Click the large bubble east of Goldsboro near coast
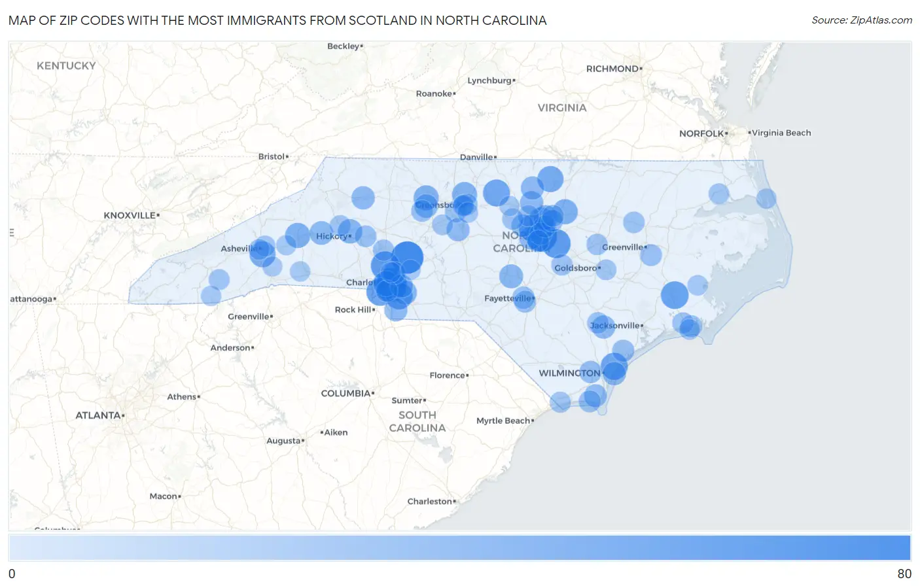The height and width of the screenshot is (588, 920). coord(675,295)
